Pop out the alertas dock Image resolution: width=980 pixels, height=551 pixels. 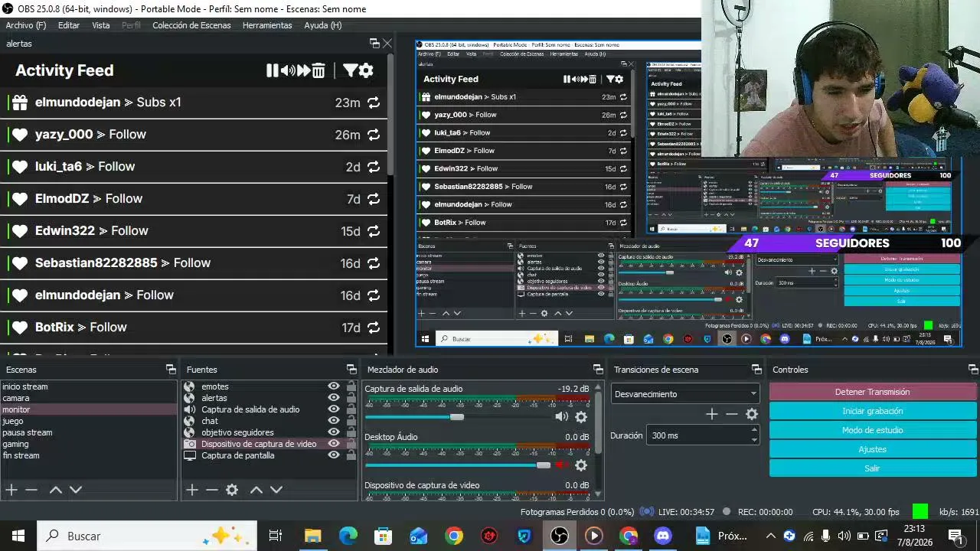(x=374, y=44)
